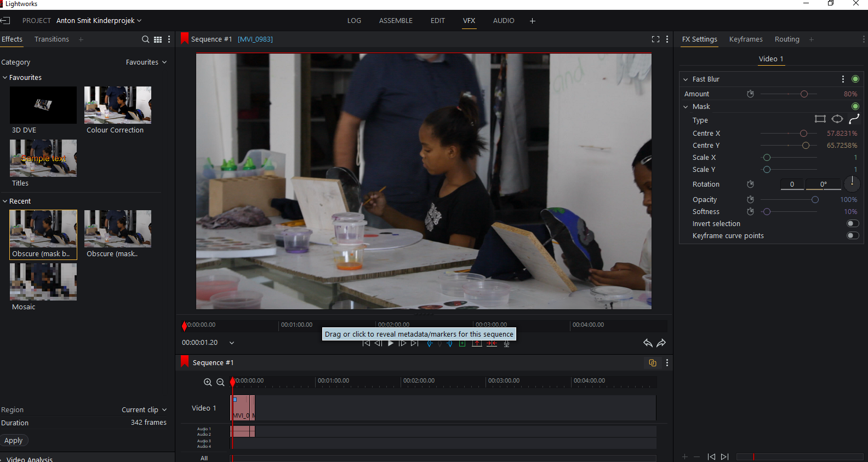868x462 pixels.
Task: Toggle the Rotation keyframe stopwatch
Action: coord(751,184)
